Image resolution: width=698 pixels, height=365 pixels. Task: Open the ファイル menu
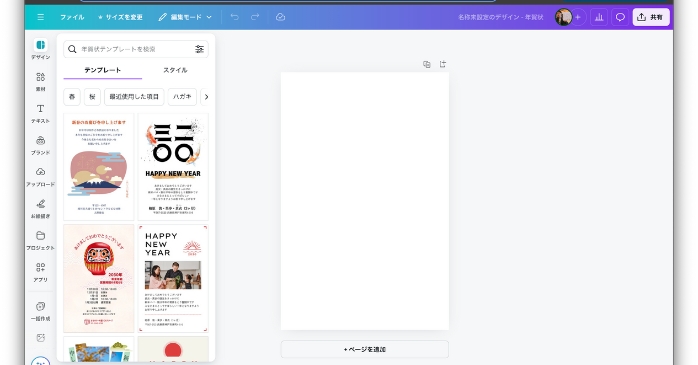point(72,17)
